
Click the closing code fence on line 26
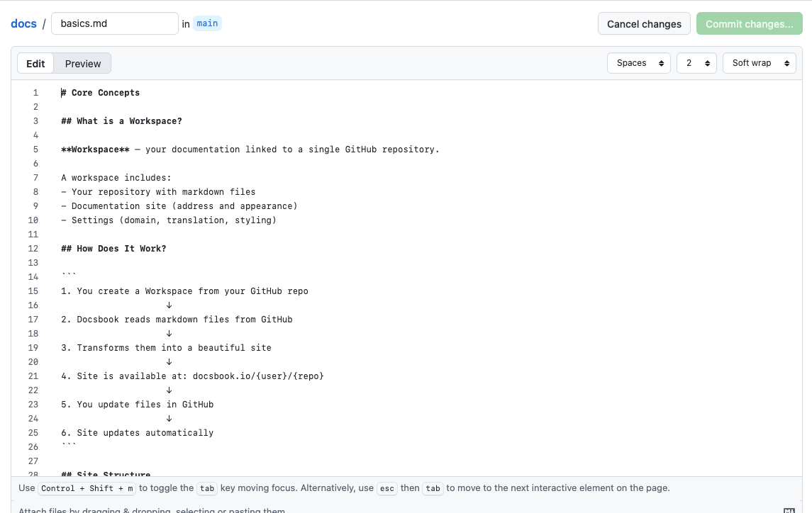(x=69, y=445)
